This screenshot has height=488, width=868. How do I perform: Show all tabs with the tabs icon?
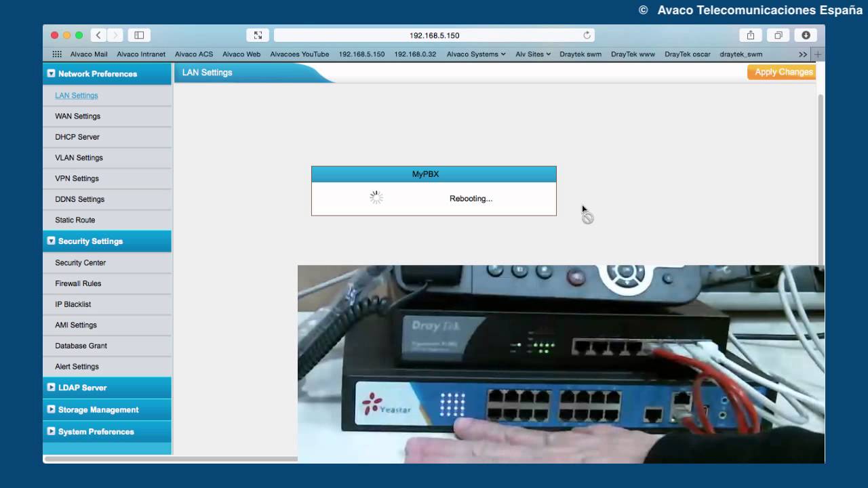coord(778,35)
